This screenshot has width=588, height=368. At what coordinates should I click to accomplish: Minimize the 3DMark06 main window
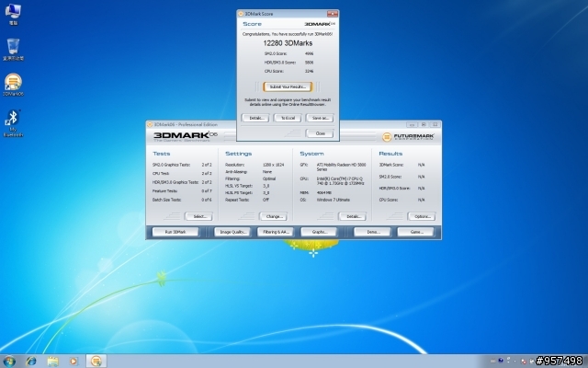[x=412, y=124]
